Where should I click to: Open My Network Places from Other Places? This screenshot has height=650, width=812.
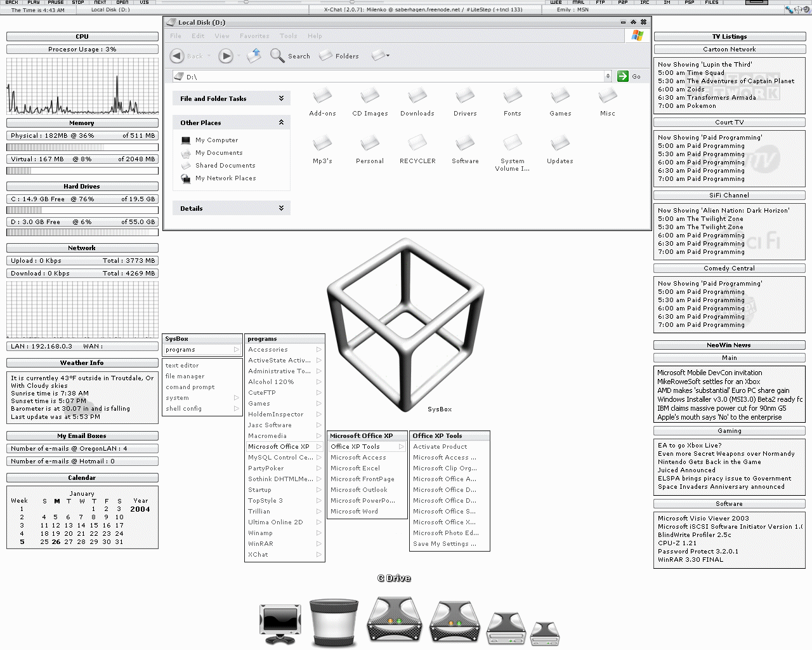(x=219, y=178)
